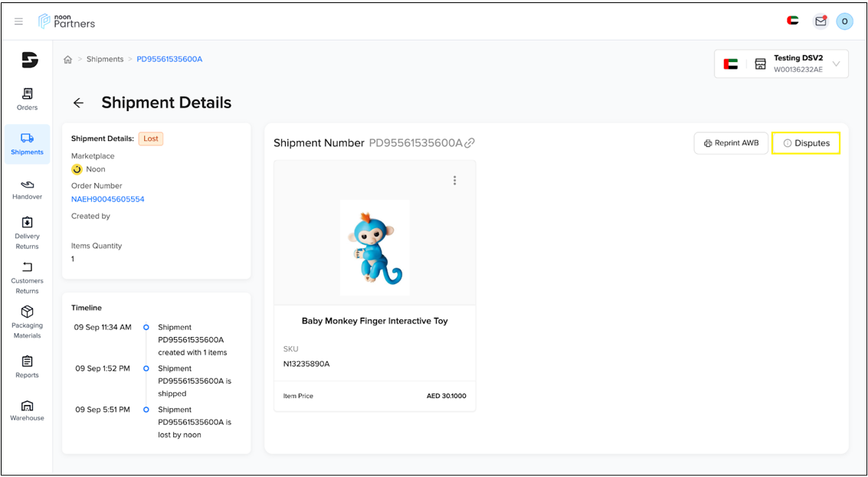Click the back arrow beside Shipment Details
This screenshot has width=868, height=477.
(x=78, y=103)
